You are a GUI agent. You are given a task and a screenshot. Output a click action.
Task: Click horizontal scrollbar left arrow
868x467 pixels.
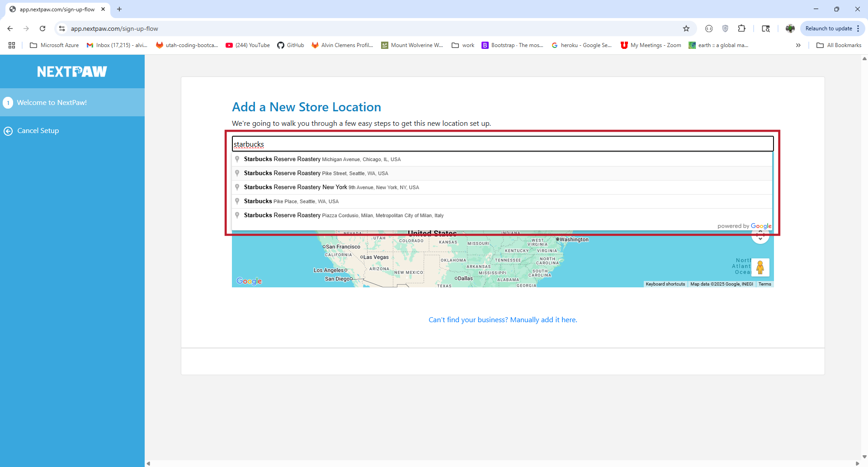(148, 463)
